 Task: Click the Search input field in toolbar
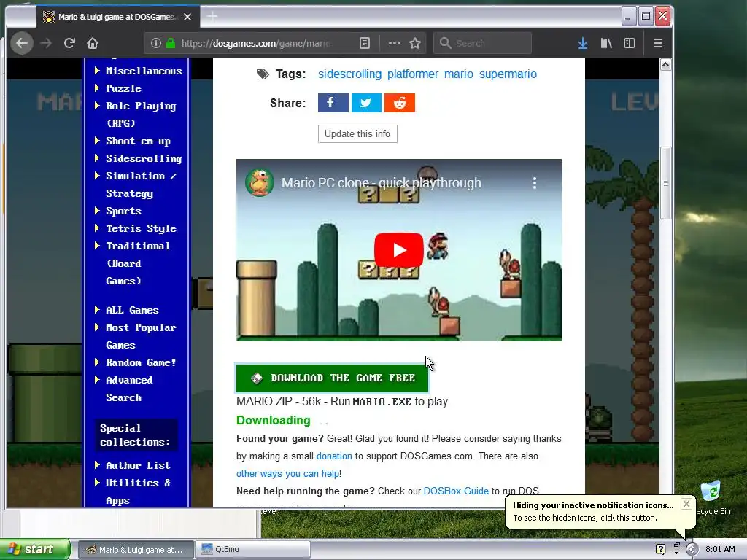[482, 43]
